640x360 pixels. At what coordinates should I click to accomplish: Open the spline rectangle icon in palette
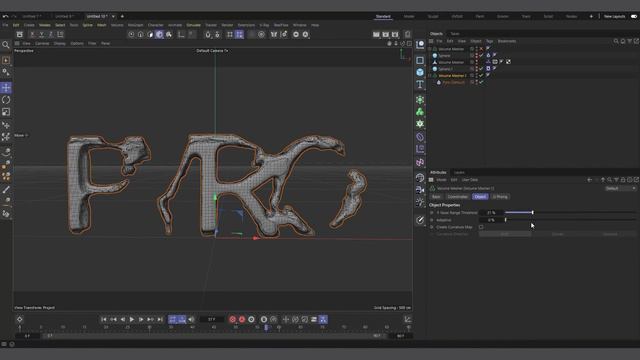coord(420,60)
